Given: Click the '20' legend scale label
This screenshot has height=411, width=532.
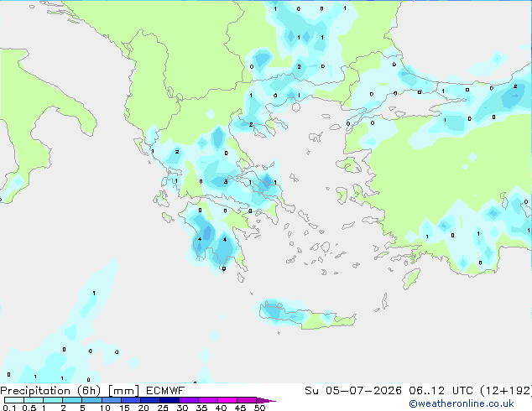Looking at the screenshot, I should tap(143, 408).
